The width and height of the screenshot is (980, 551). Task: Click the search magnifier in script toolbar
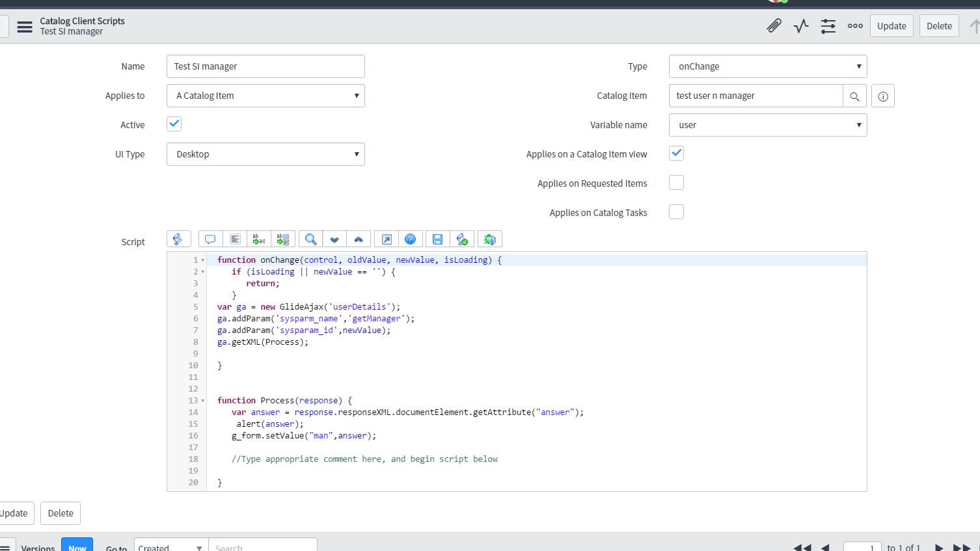coord(310,239)
